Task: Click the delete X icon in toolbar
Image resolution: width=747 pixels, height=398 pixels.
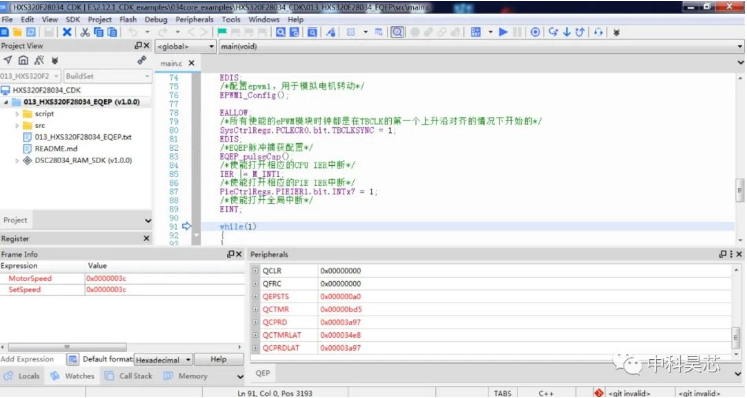Action: pos(67,32)
